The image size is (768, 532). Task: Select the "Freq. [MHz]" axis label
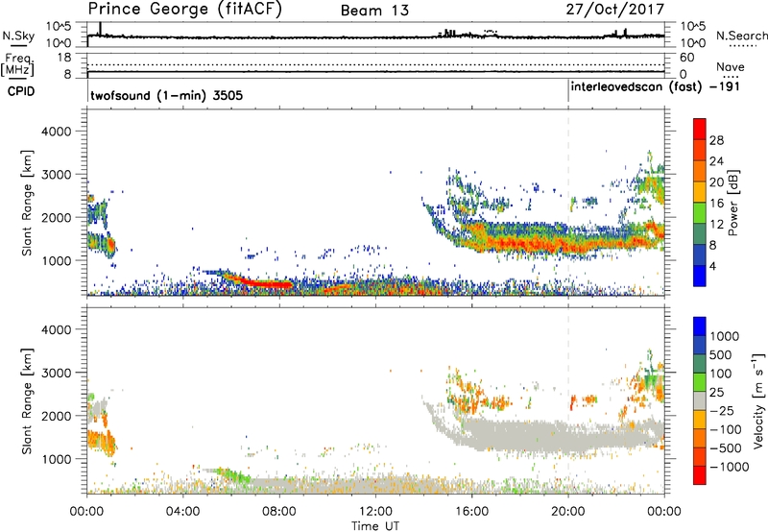(x=17, y=64)
